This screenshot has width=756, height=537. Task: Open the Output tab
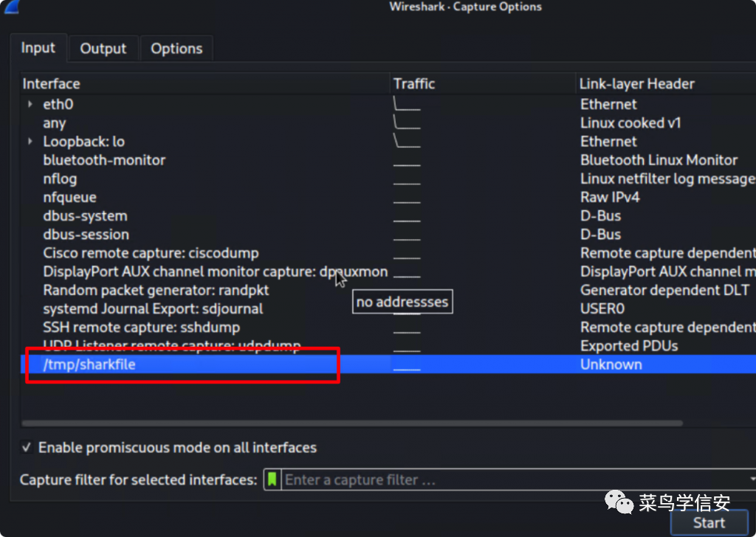coord(103,49)
